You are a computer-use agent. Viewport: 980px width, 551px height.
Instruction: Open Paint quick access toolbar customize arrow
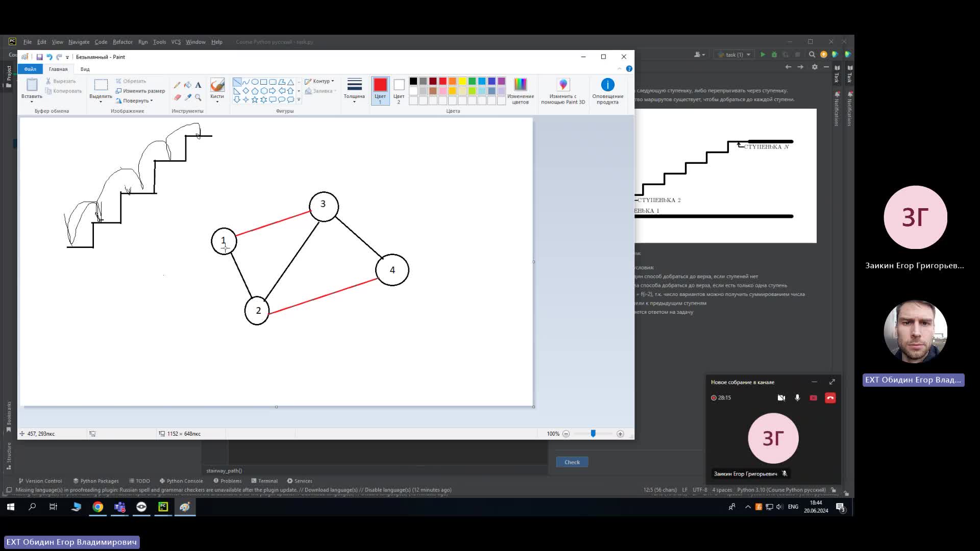[x=67, y=57]
